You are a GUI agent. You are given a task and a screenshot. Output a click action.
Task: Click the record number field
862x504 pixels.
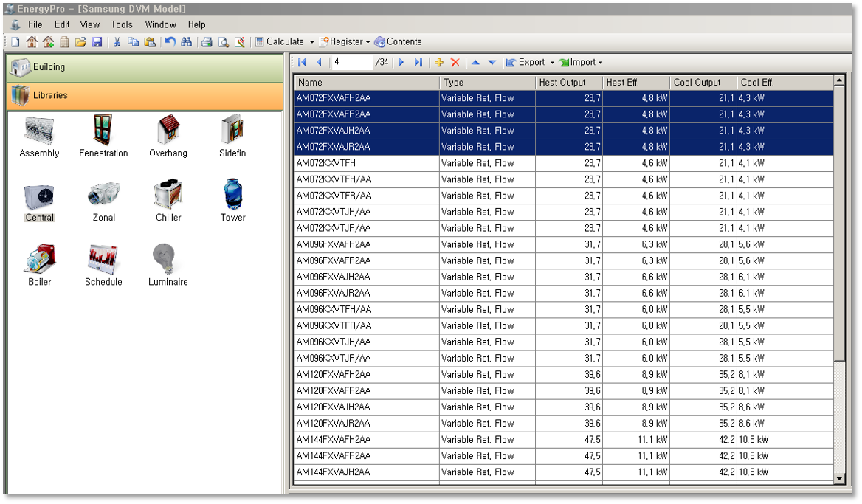click(x=352, y=63)
